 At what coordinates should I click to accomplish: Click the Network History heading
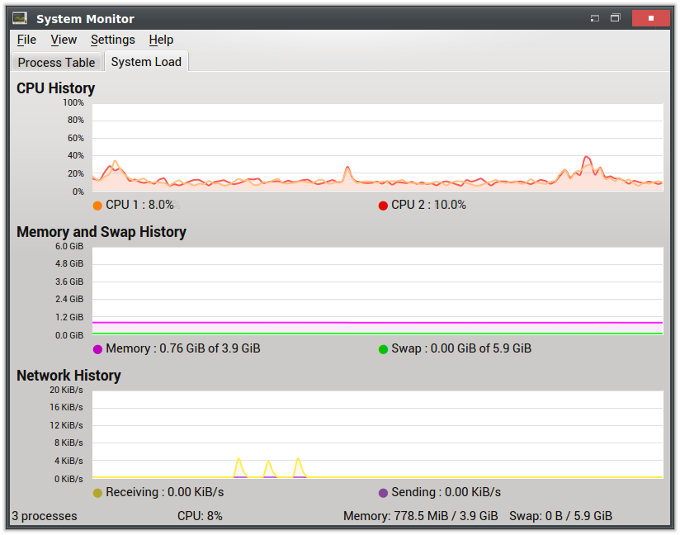[69, 375]
